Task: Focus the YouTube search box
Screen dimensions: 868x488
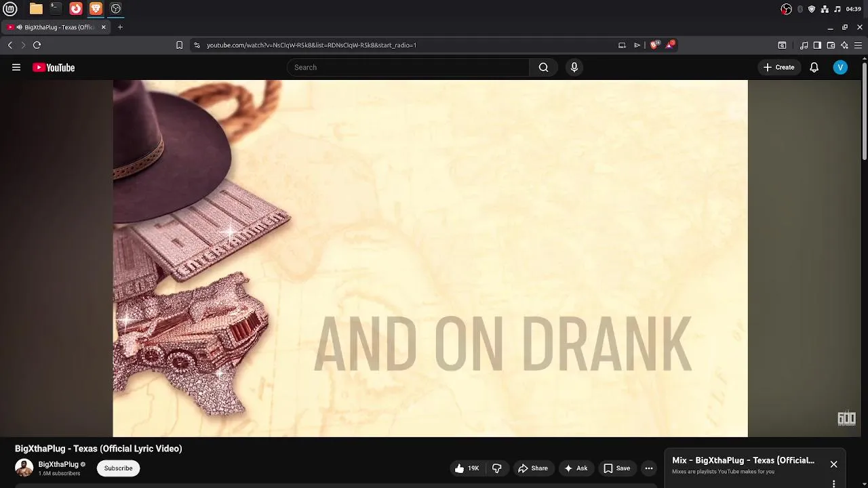Action: click(x=408, y=67)
